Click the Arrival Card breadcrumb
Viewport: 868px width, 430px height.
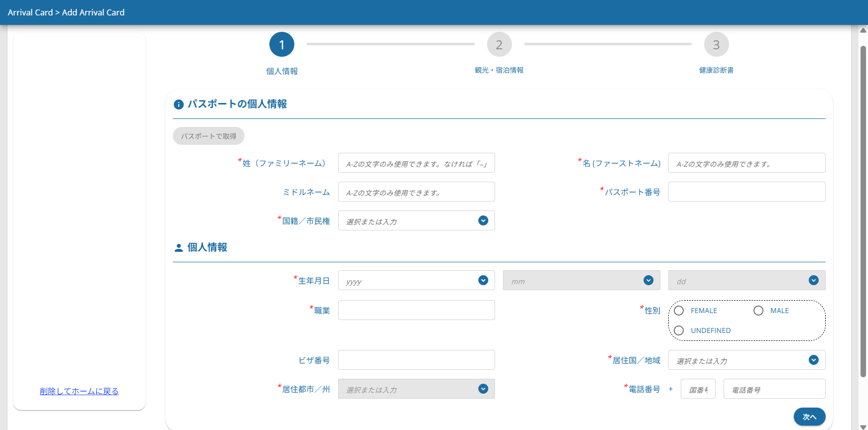[30, 12]
